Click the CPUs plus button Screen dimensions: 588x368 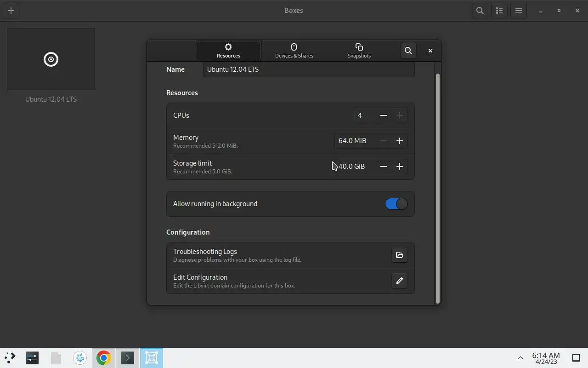400,115
